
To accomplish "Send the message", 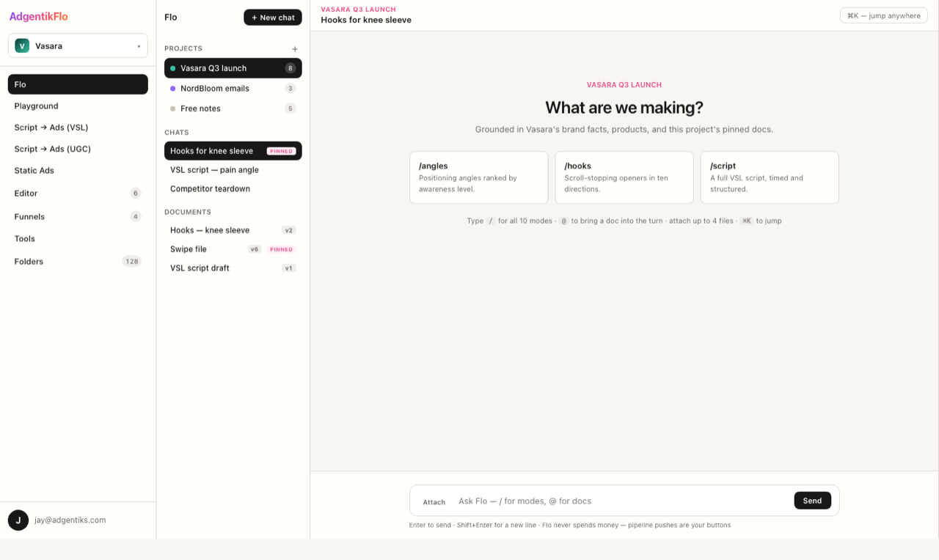I will (813, 501).
